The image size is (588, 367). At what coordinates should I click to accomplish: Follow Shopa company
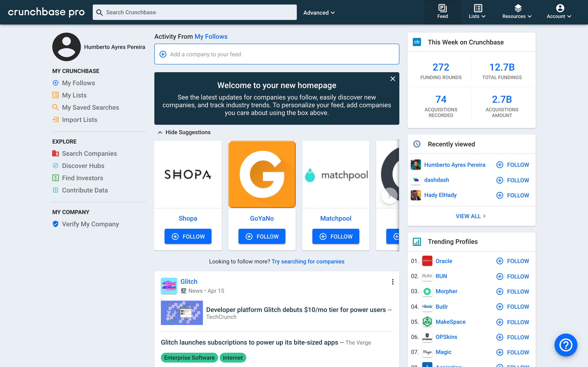coord(188,236)
